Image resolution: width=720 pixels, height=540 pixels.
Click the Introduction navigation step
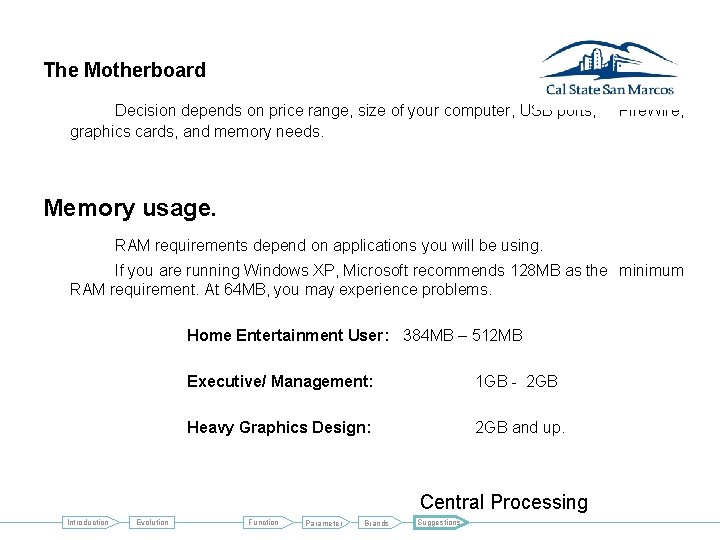90,523
